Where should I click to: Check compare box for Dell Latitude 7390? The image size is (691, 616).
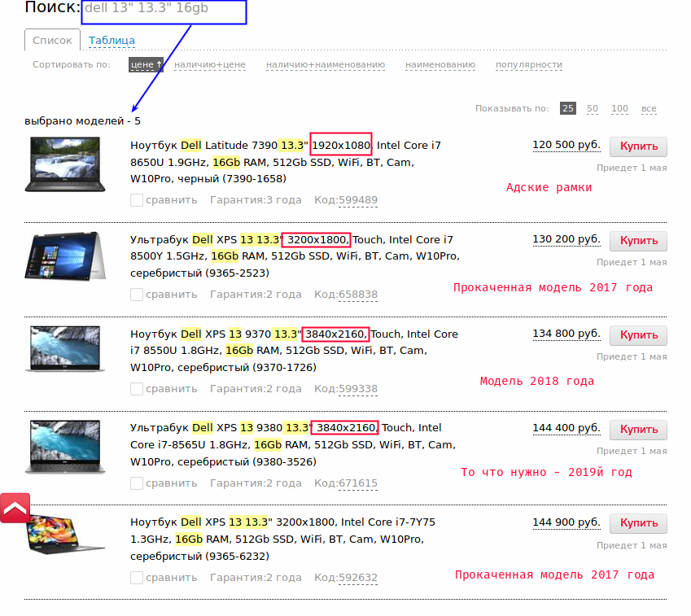click(x=137, y=200)
